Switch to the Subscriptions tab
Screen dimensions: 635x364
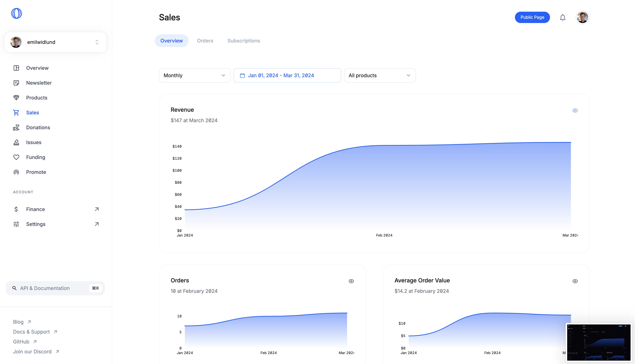243,41
